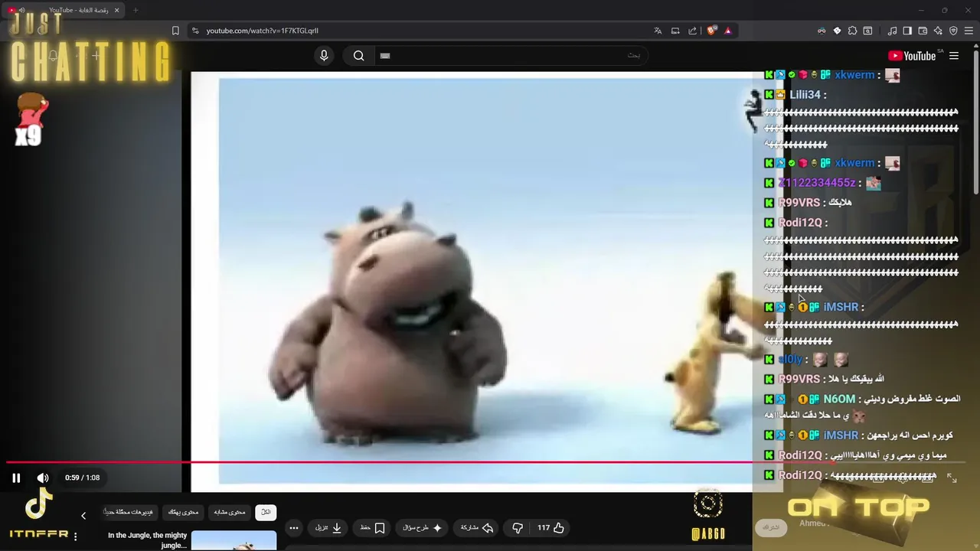Close the YouTube browser tab
980x551 pixels.
click(x=116, y=10)
